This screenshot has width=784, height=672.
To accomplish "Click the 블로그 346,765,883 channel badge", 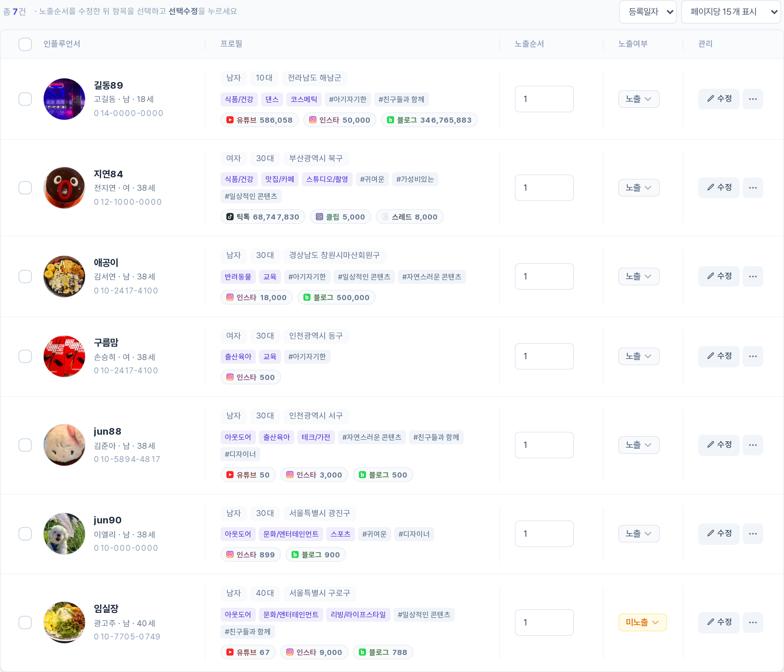I will coord(429,120).
